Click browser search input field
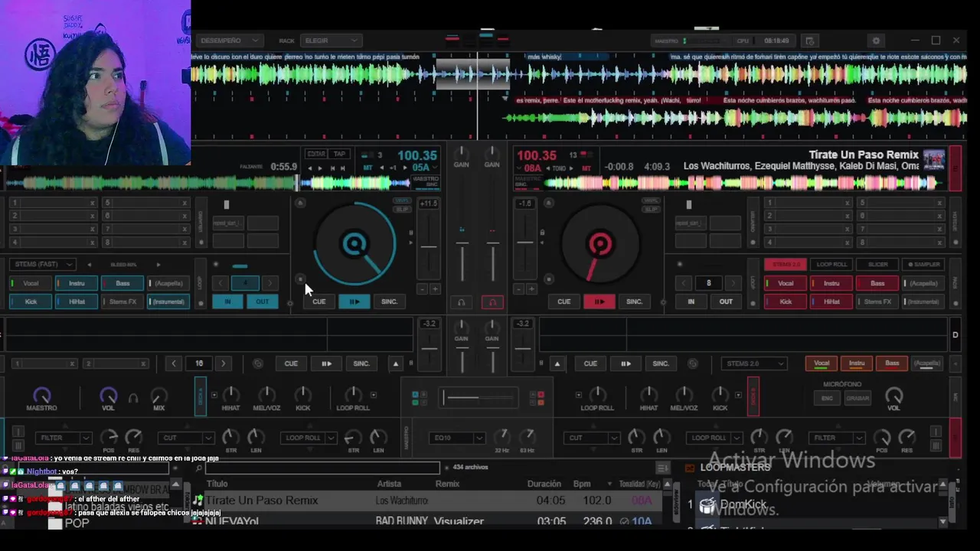This screenshot has height=551, width=980. 322,467
